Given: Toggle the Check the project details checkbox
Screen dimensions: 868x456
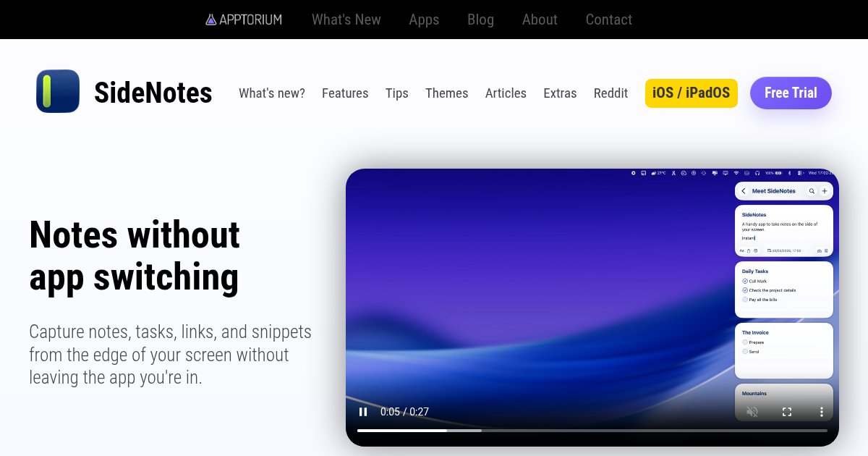Looking at the screenshot, I should click(x=745, y=290).
